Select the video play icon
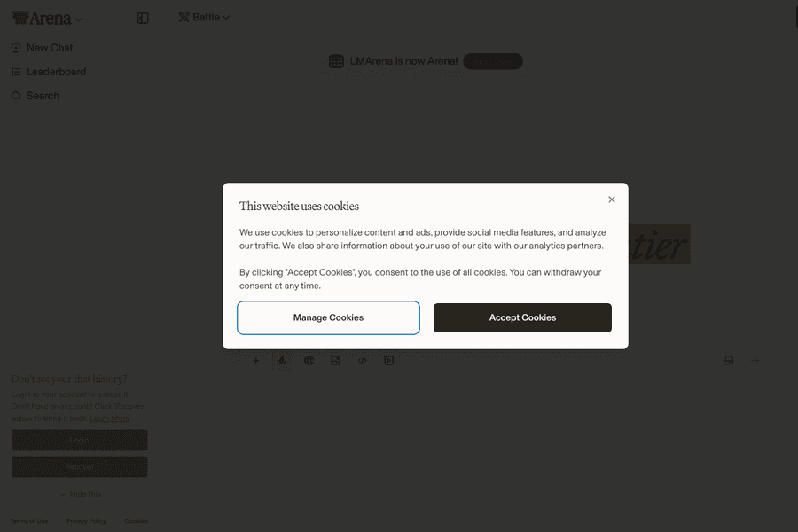798x532 pixels. click(x=388, y=361)
